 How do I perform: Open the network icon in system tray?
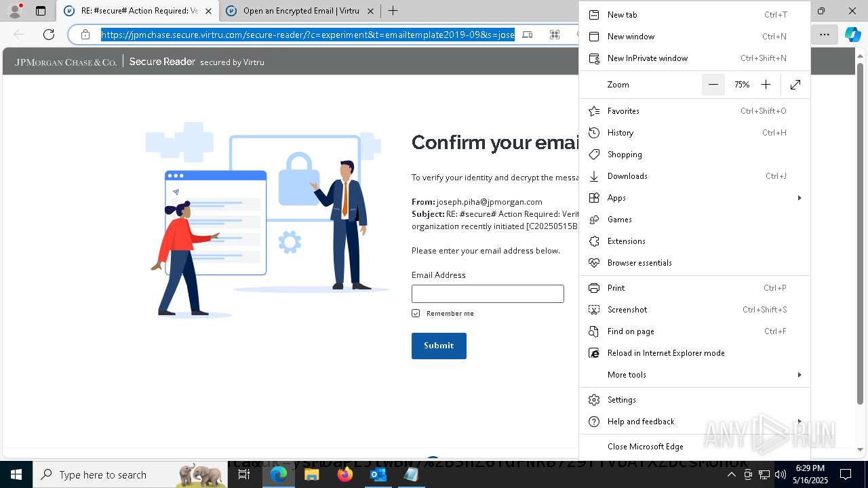[764, 474]
